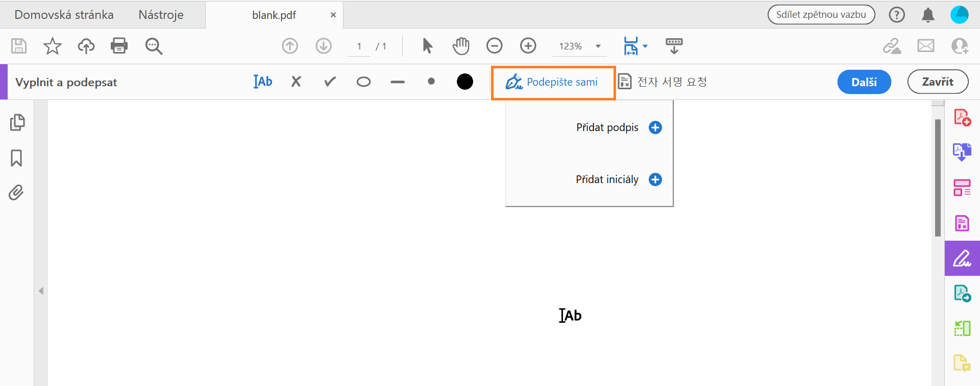Click the scrolling mode keyboard icon
The height and width of the screenshot is (386, 980).
[674, 46]
